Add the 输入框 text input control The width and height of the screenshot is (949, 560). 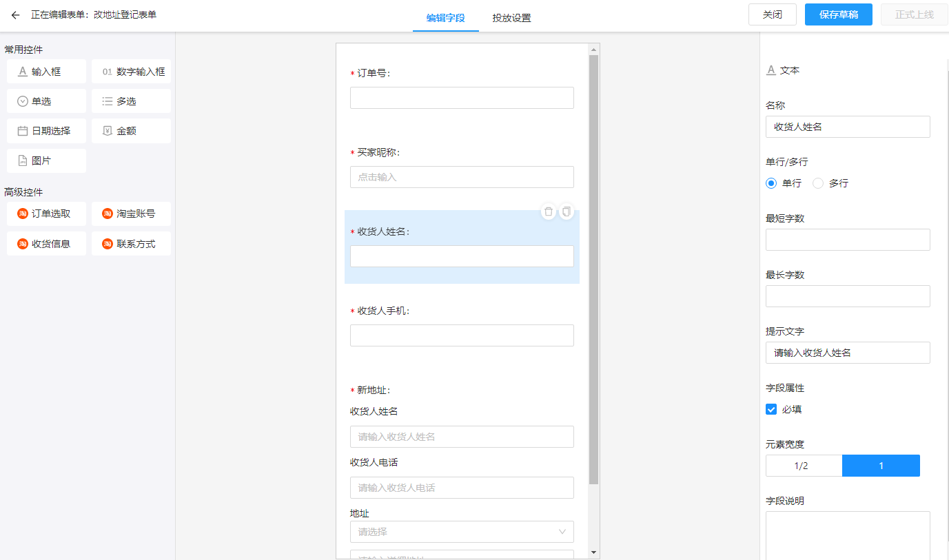[46, 72]
